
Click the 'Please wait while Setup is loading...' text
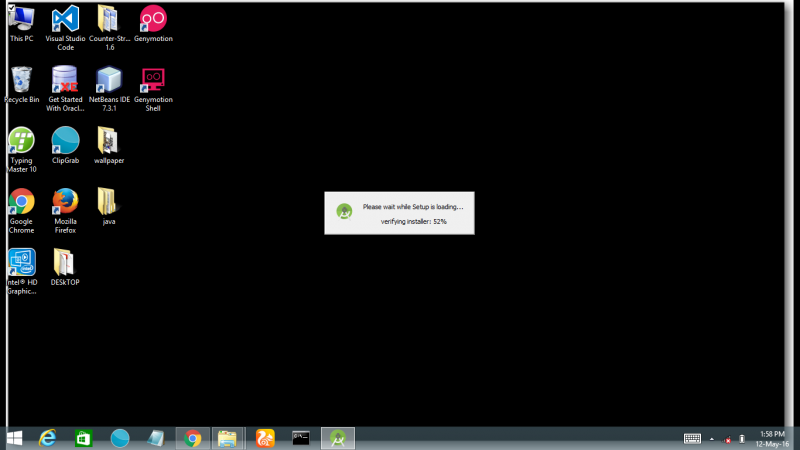413,207
